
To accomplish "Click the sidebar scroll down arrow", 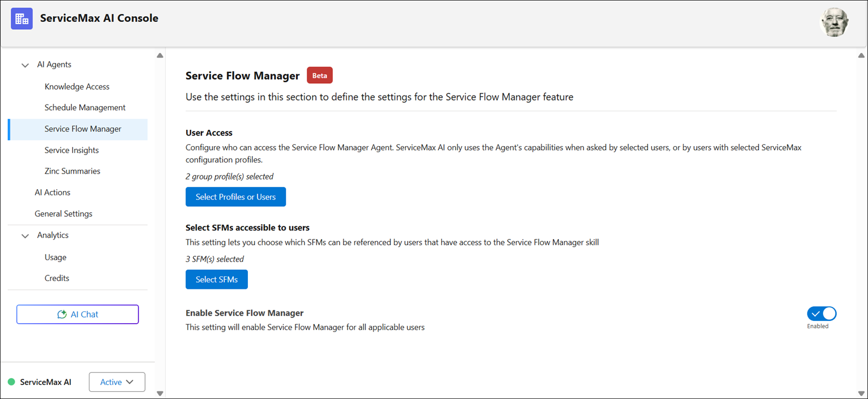I will point(160,393).
